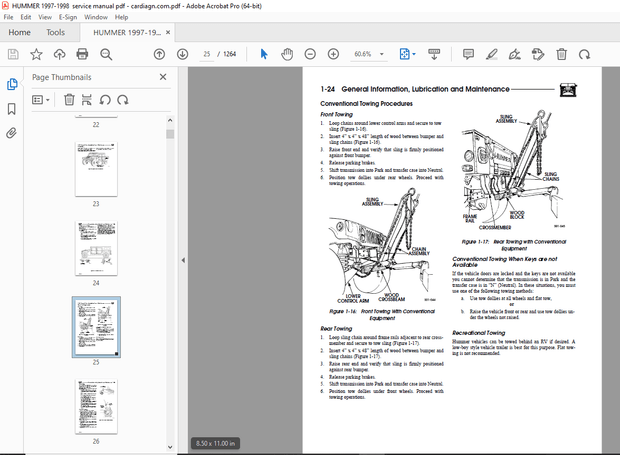This screenshot has width=620, height=455.
Task: Go to next page with down arrow
Action: 182,54
